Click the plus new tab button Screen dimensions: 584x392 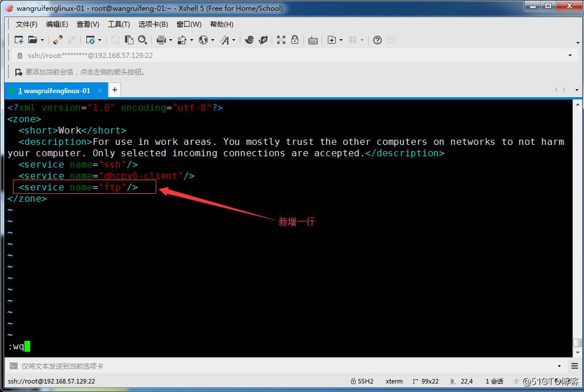(115, 90)
